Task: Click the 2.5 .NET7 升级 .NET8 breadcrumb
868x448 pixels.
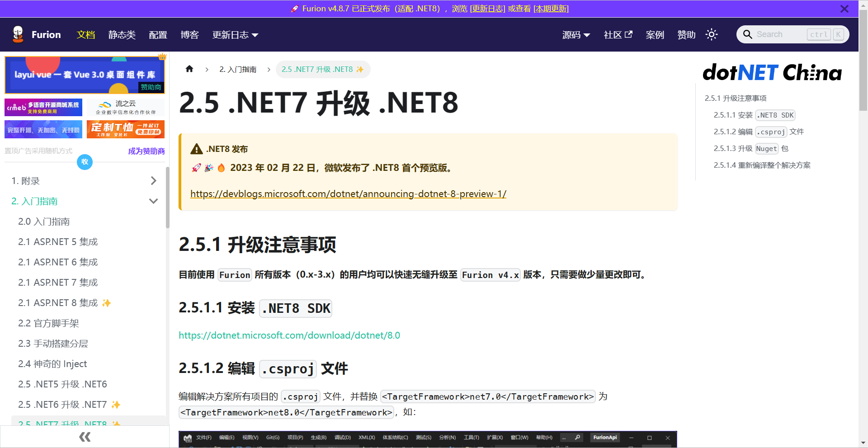Action: (323, 69)
